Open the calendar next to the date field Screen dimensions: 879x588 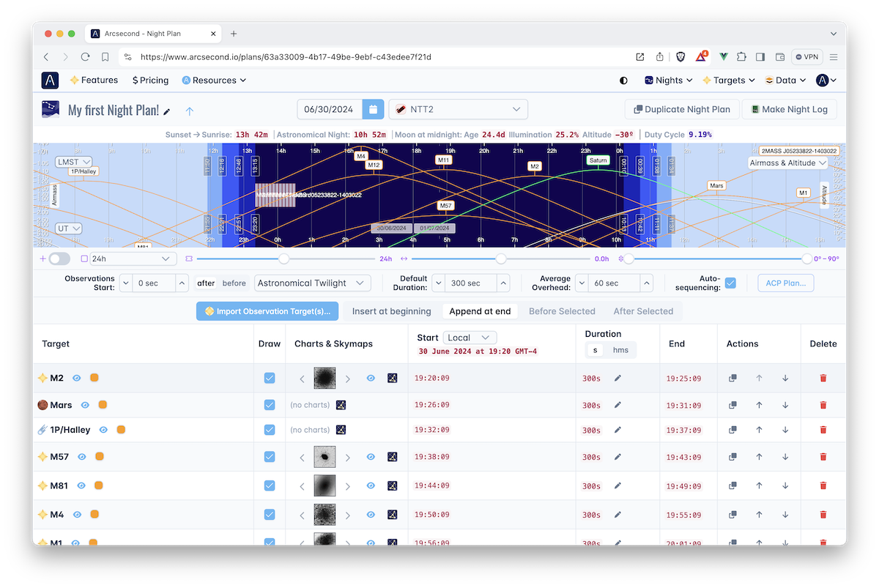(x=374, y=108)
